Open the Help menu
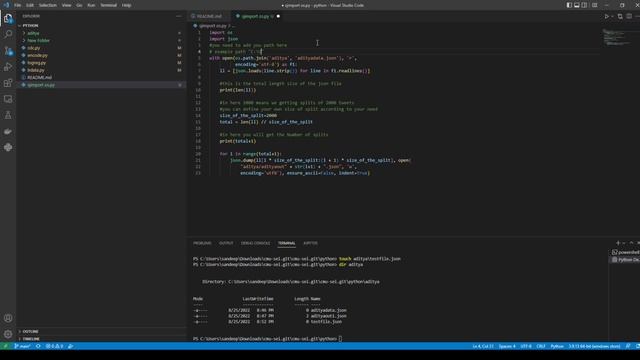 tap(127, 5)
